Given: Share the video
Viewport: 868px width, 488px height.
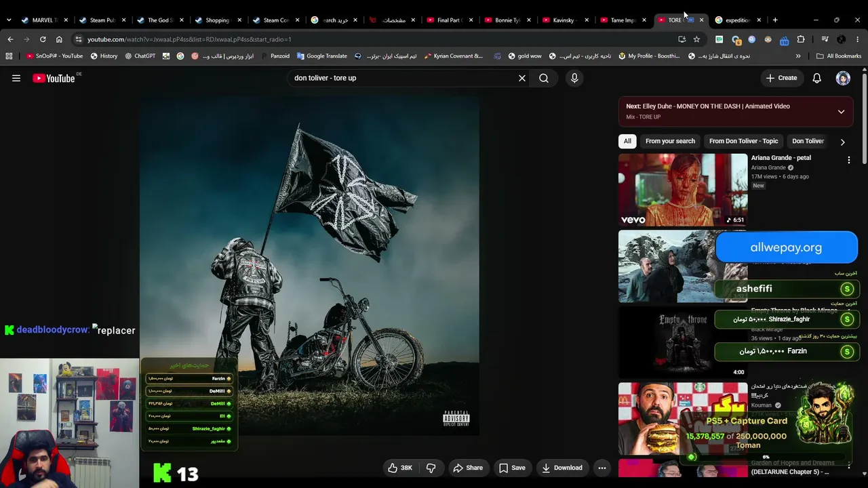Looking at the screenshot, I should click(468, 468).
